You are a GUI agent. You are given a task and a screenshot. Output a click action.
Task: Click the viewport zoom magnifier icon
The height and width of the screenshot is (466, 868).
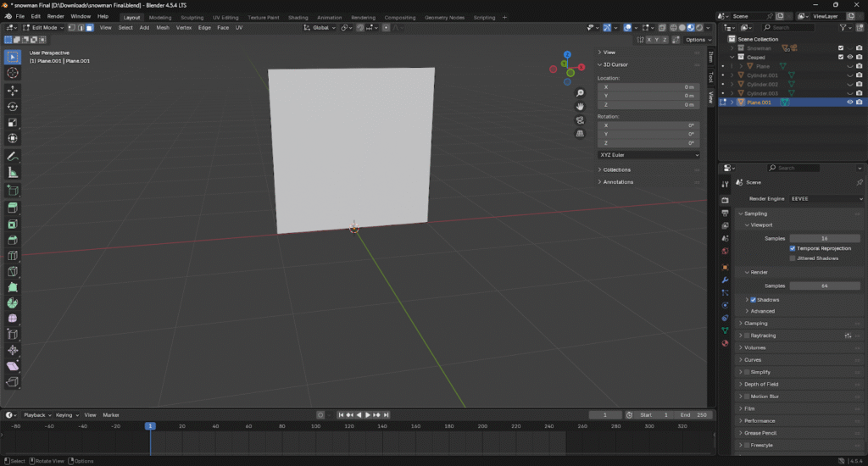tap(581, 93)
